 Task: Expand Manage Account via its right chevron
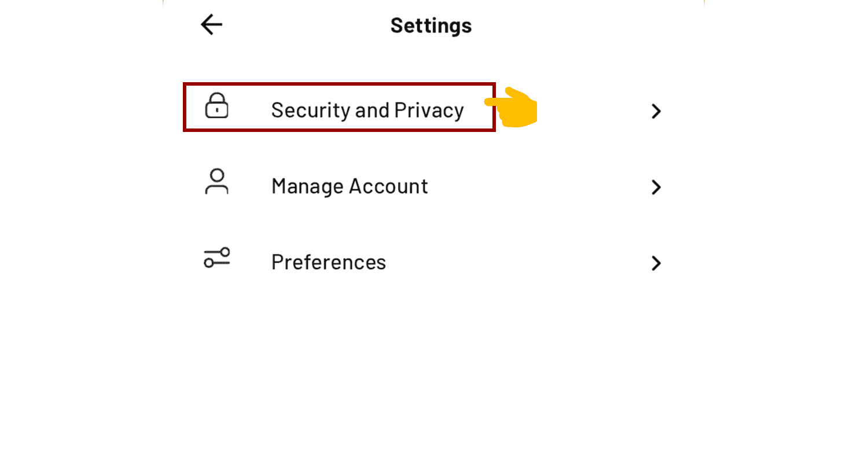656,187
